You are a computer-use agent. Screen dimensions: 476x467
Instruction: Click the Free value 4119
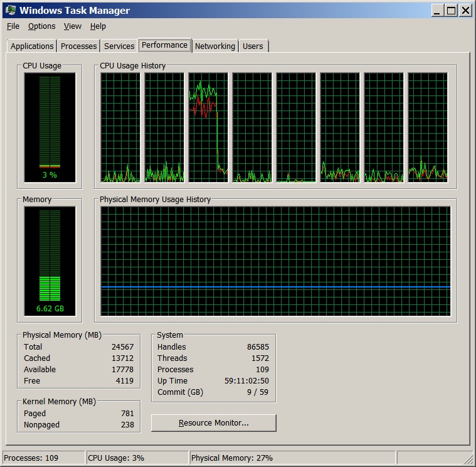[125, 380]
